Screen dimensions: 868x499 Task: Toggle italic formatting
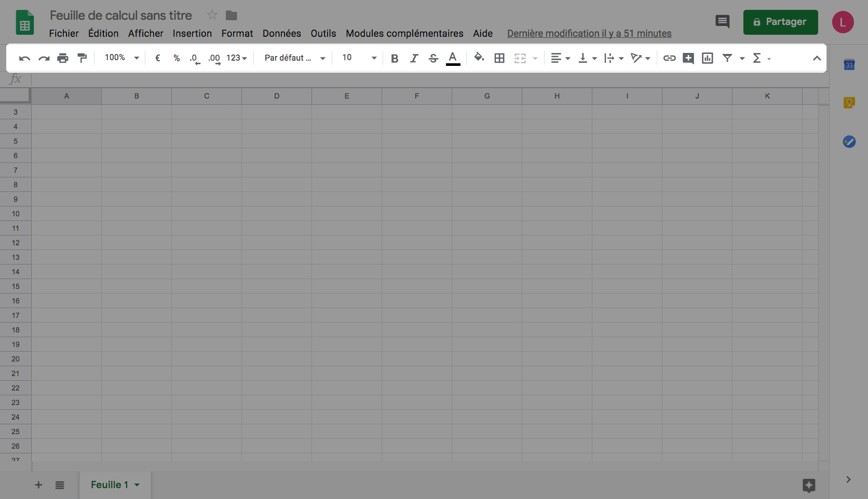[414, 58]
